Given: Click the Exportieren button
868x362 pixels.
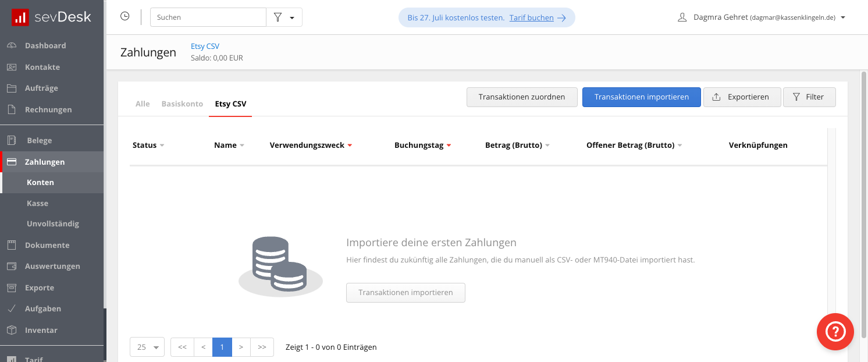Looking at the screenshot, I should coord(742,97).
